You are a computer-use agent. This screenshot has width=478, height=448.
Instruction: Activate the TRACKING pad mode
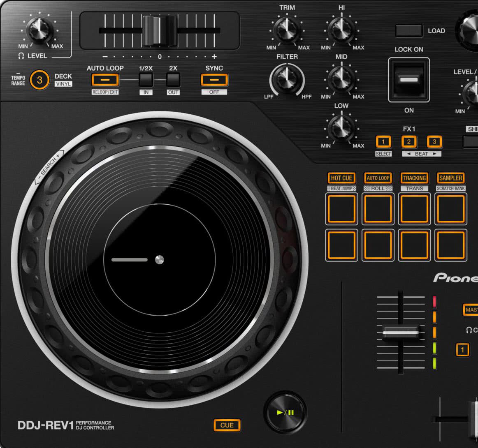click(x=415, y=178)
